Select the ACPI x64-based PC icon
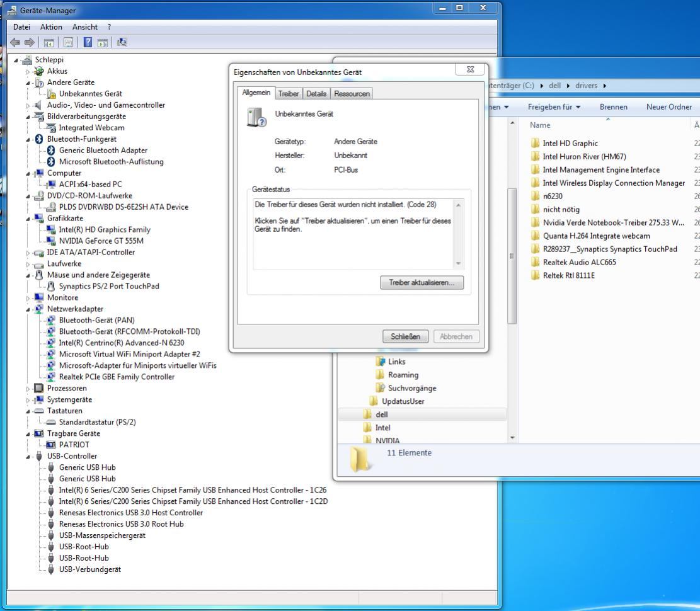This screenshot has height=611, width=700. pyautogui.click(x=51, y=185)
